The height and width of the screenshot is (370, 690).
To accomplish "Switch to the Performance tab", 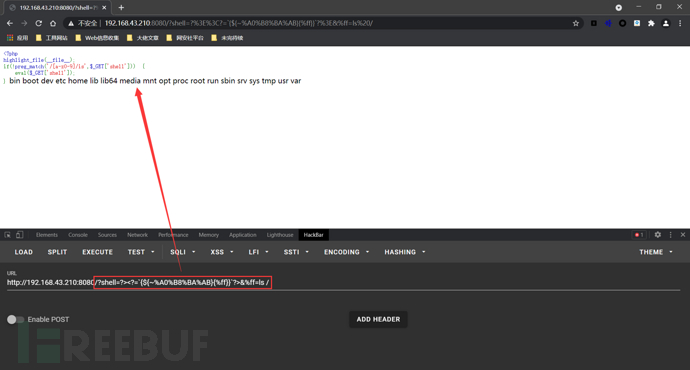I will [173, 235].
